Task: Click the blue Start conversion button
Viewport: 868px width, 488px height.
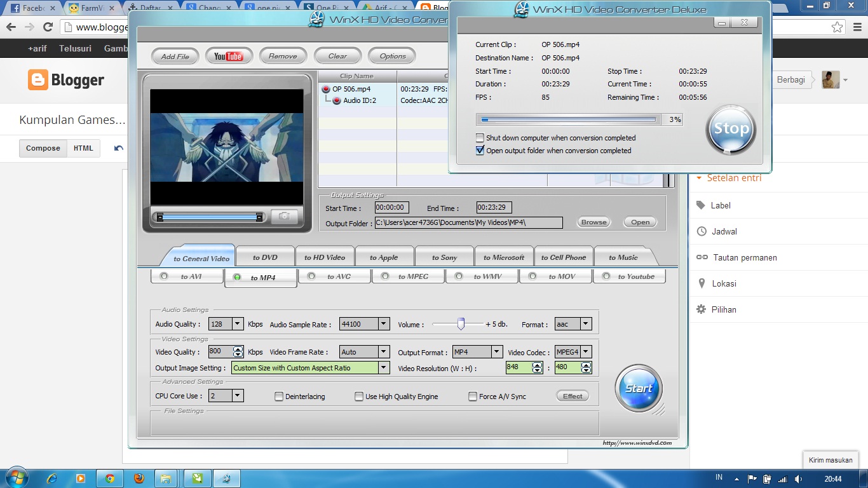Action: [x=639, y=388]
